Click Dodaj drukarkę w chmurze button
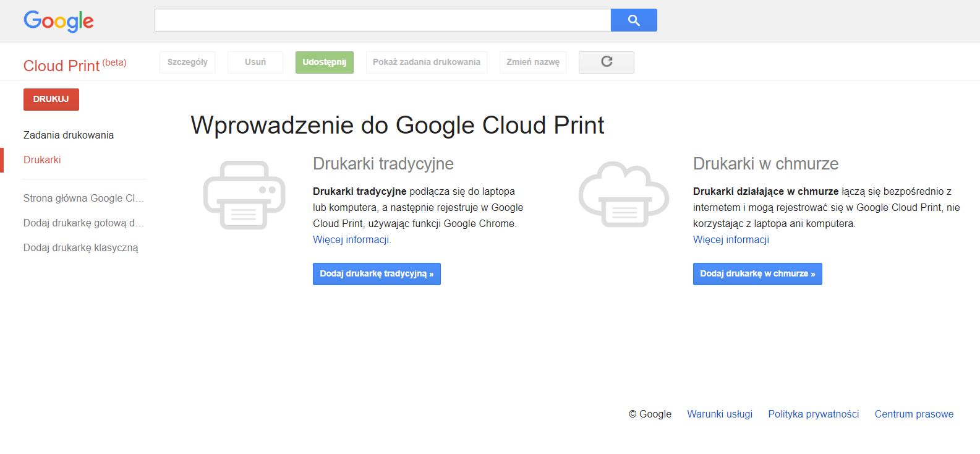The height and width of the screenshot is (454, 980). point(757,273)
